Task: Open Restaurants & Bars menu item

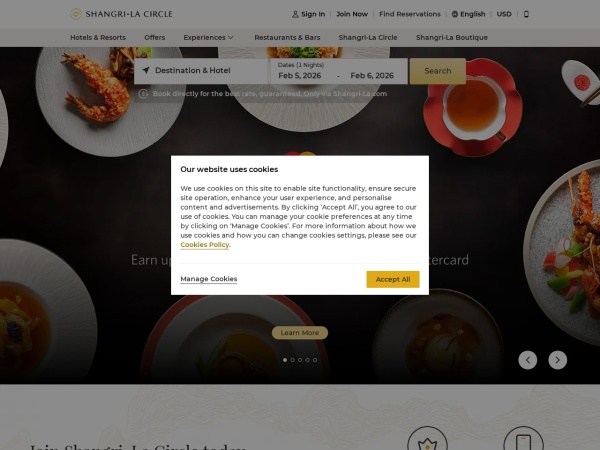Action: pyautogui.click(x=287, y=38)
